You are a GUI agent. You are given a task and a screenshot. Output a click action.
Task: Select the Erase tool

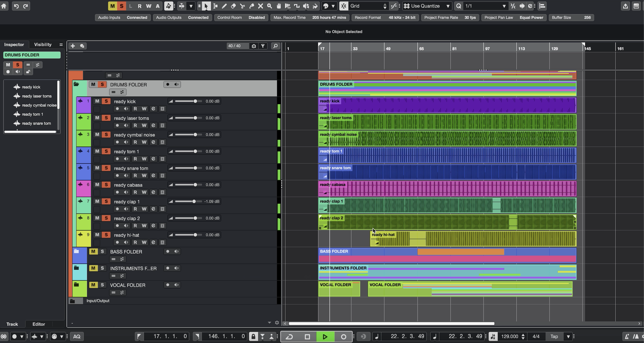point(233,6)
